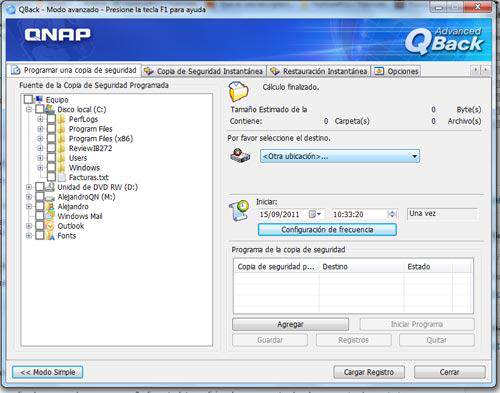
Task: Expand the Fonts node
Action: 29,236
